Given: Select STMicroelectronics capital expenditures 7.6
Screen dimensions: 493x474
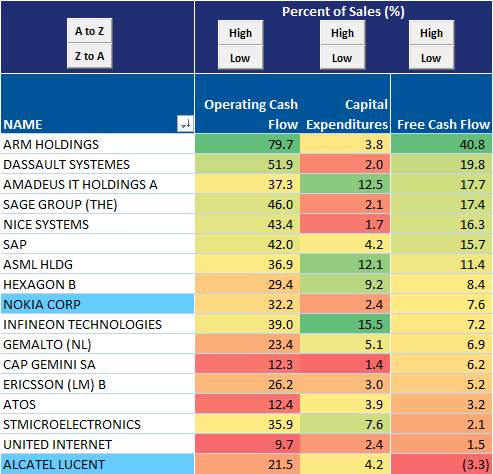Looking at the screenshot, I should (x=345, y=424).
